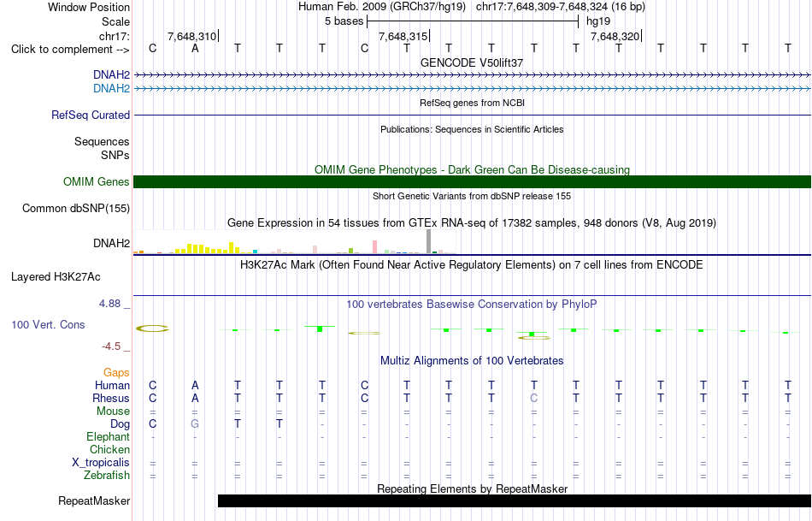Screen dimensions: 812x521
Task: Open Publications: Sequences in Scientific Articles title
Action: 472,129
